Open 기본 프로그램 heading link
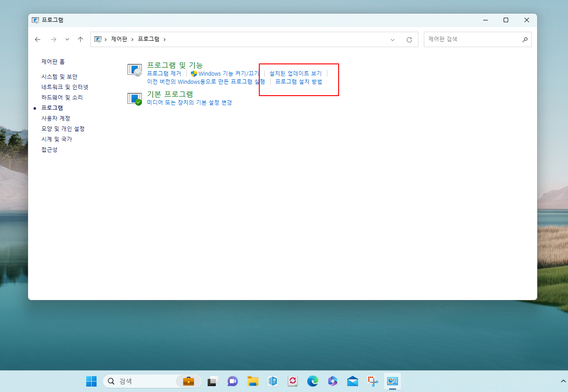Image resolution: width=568 pixels, height=392 pixels. 170,94
